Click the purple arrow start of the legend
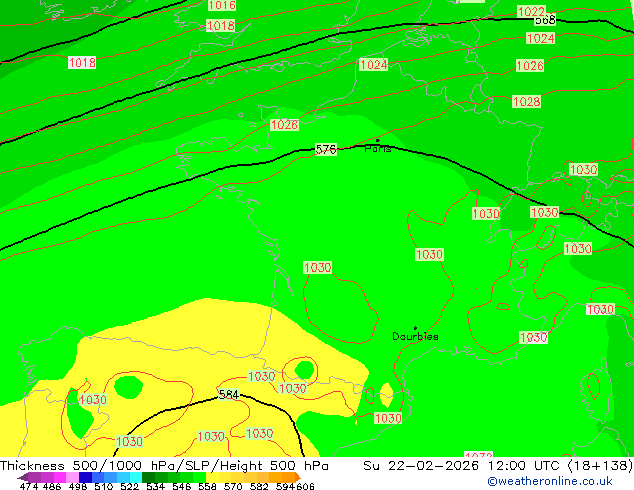 [x=22, y=477]
